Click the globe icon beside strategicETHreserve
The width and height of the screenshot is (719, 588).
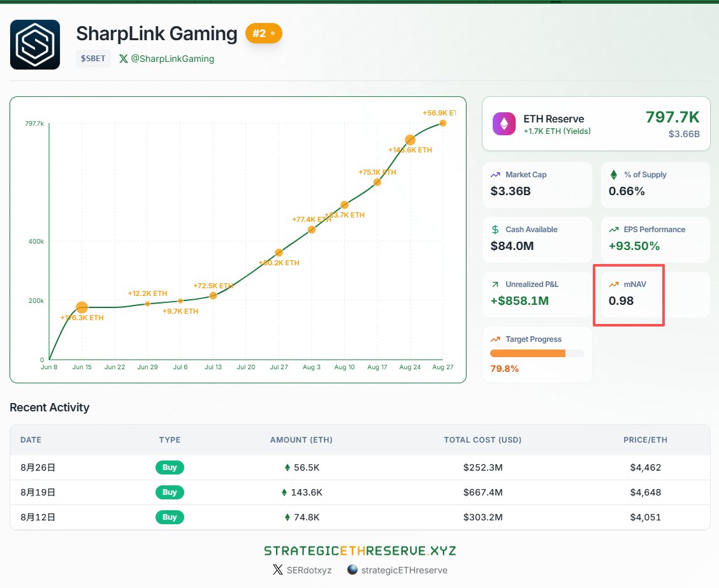(352, 570)
